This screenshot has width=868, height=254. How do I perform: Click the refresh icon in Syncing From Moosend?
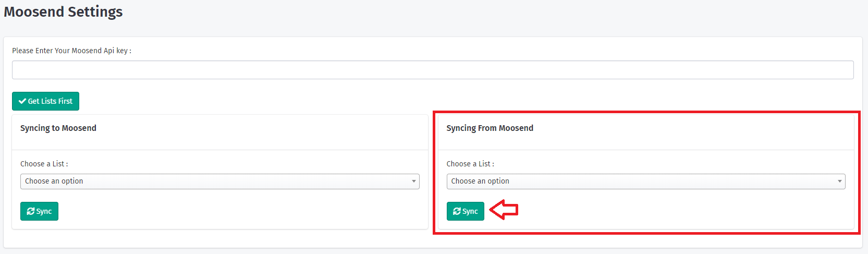(x=457, y=211)
